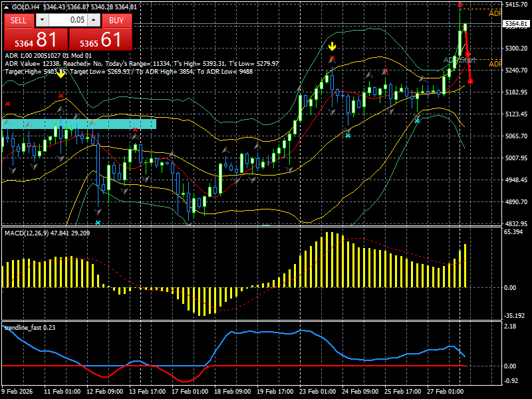Click the 'Target High= 5403.15' info line

[x=128, y=71]
